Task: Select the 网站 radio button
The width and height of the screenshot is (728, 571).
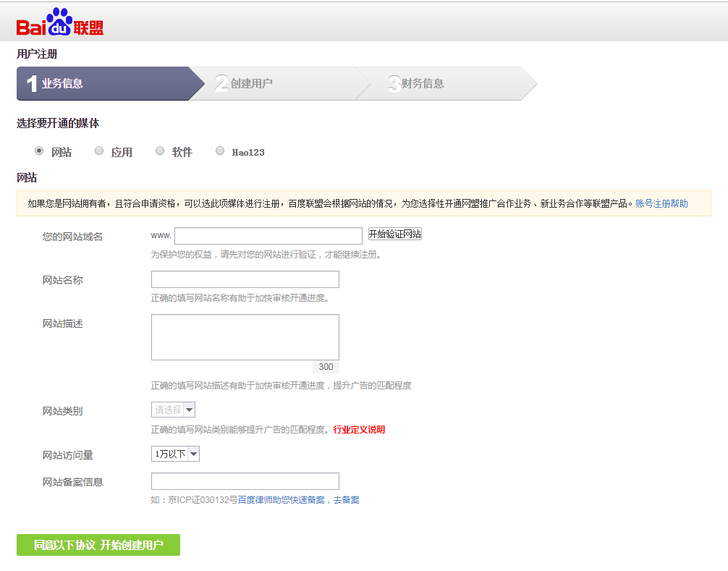Action: tap(39, 151)
